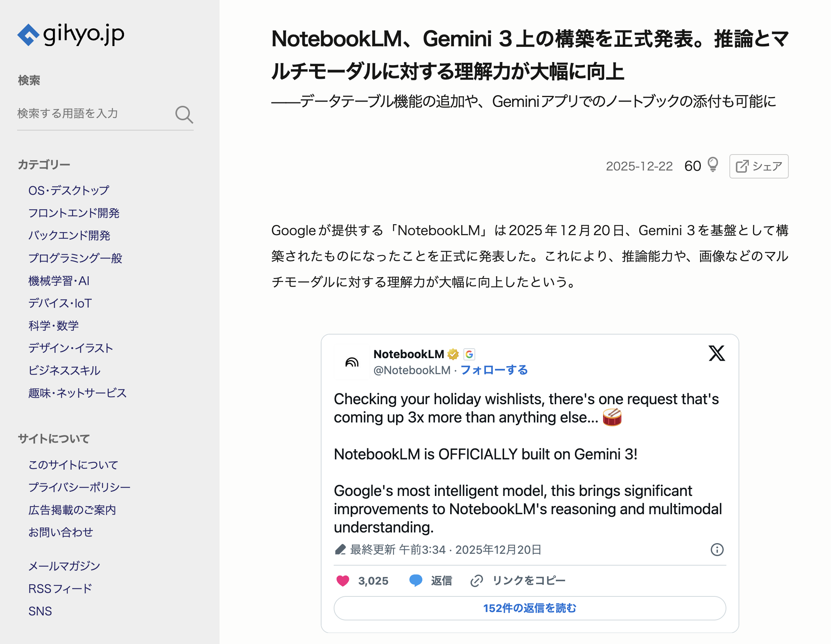Open プライバシーポリシー page link
Viewport: 831px width, 644px height.
79,487
